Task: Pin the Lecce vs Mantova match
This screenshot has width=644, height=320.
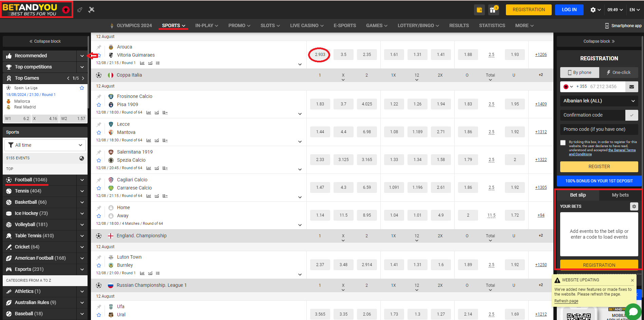Action: [x=99, y=124]
